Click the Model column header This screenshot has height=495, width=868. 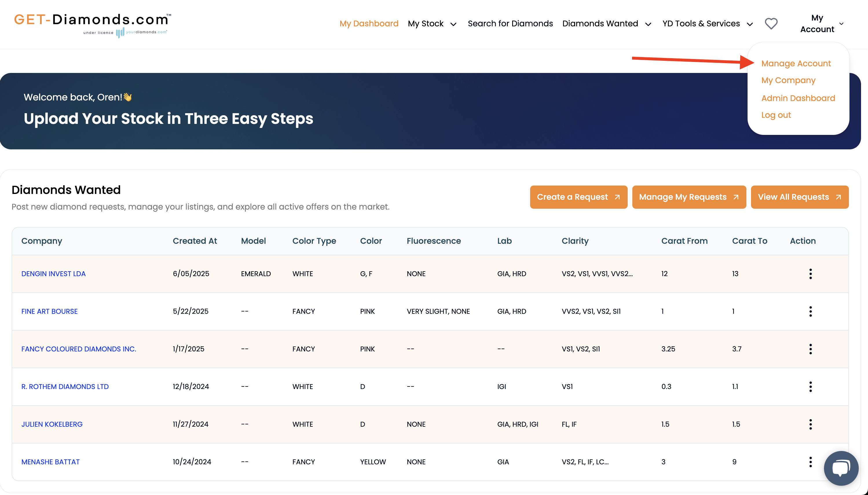point(253,241)
